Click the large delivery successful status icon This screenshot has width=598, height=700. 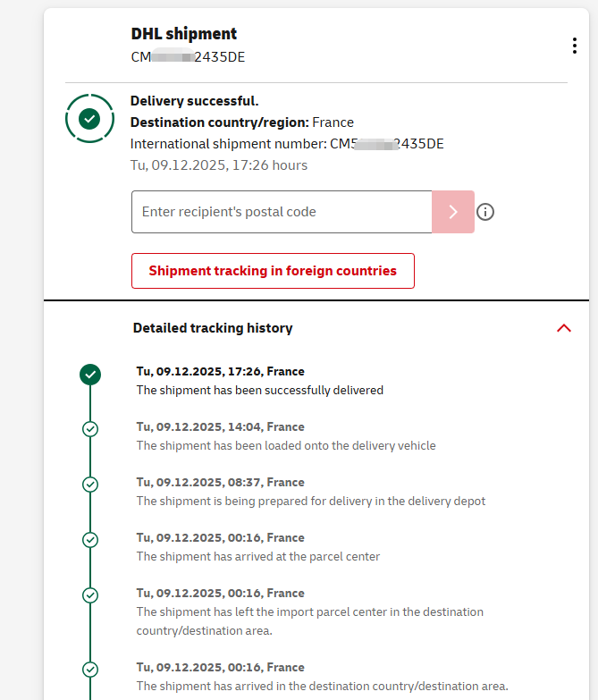89,118
